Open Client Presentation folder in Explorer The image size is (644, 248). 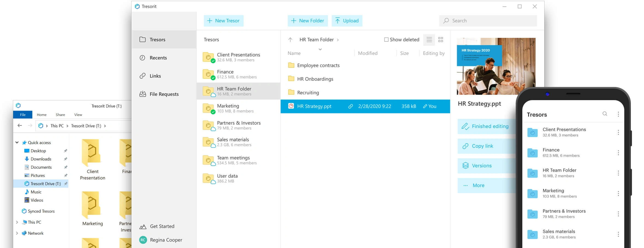pyautogui.click(x=93, y=160)
